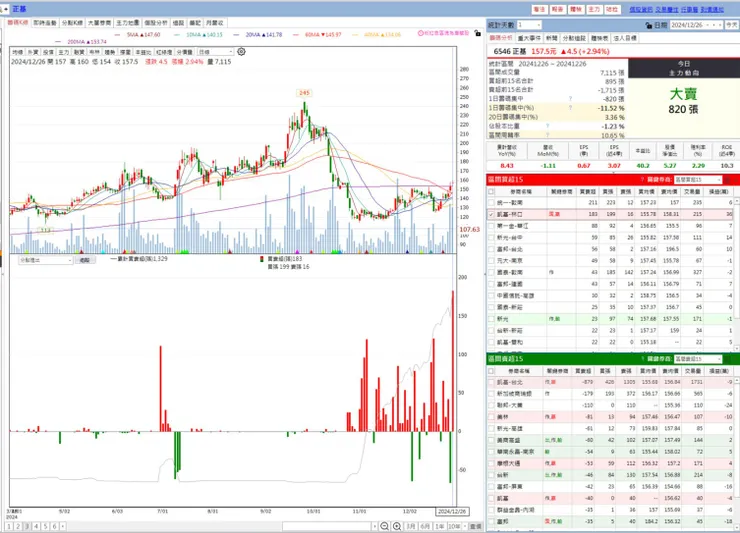Image resolution: width=740 pixels, height=533 pixels.
Task: Click the 體檢 button in the top bar
Action: pos(576,9)
